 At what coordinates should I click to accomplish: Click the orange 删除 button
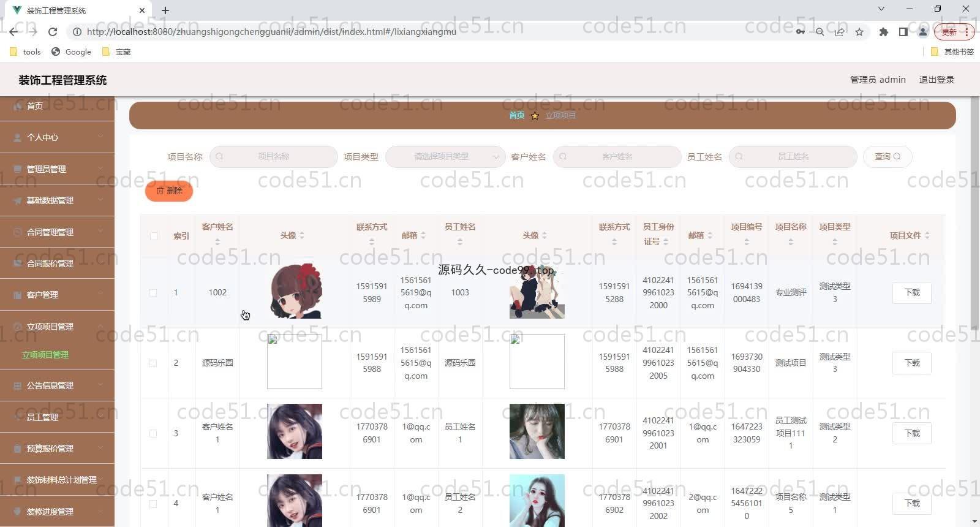pos(169,191)
